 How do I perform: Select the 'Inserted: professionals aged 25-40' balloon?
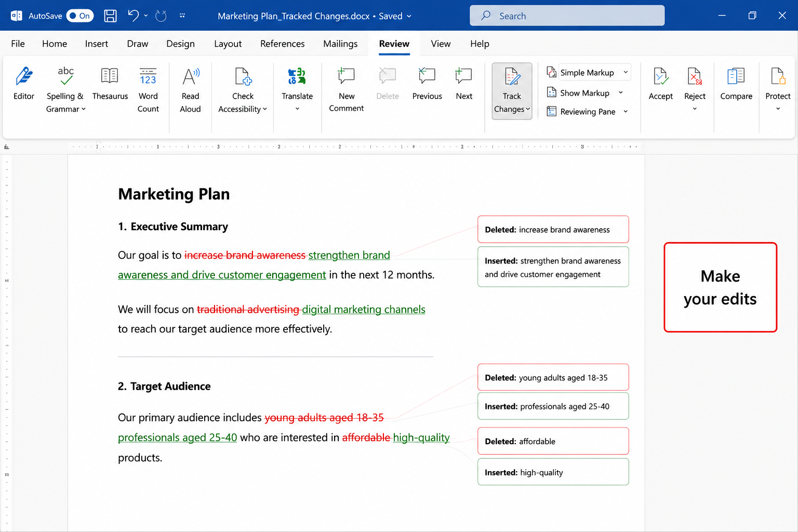tap(553, 406)
